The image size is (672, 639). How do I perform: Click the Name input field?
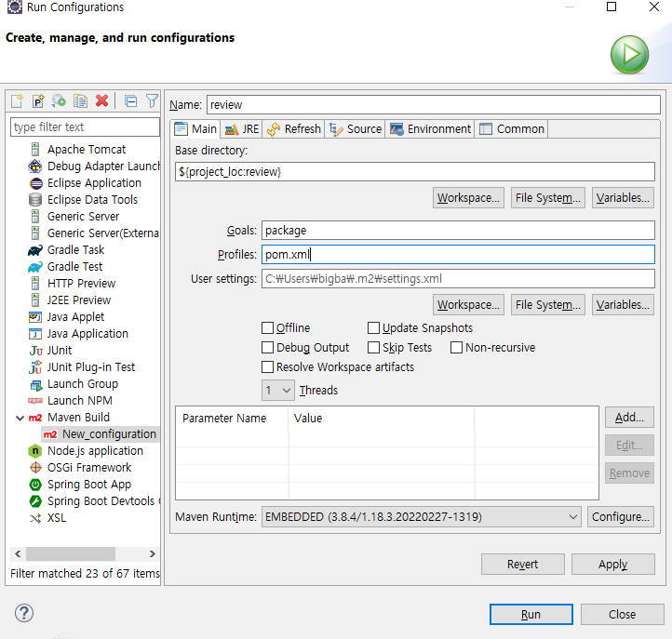[434, 104]
